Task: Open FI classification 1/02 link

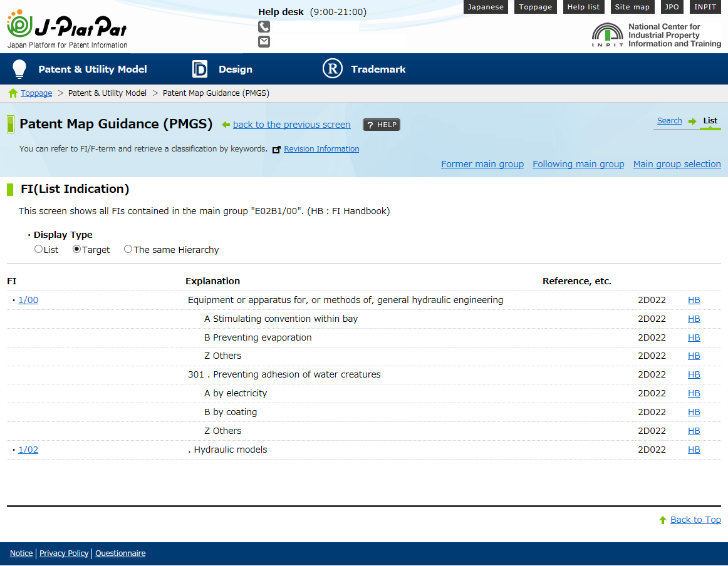Action: (x=28, y=450)
